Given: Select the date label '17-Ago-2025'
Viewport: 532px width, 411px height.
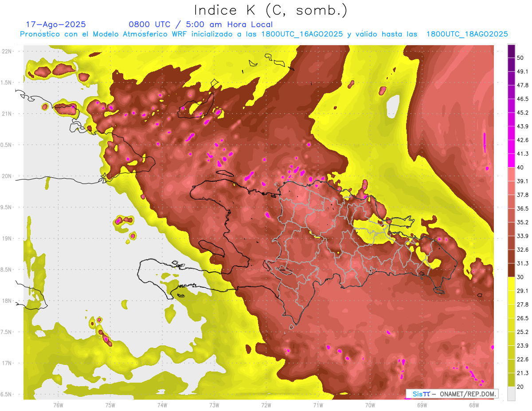Looking at the screenshot, I should coord(56,24).
